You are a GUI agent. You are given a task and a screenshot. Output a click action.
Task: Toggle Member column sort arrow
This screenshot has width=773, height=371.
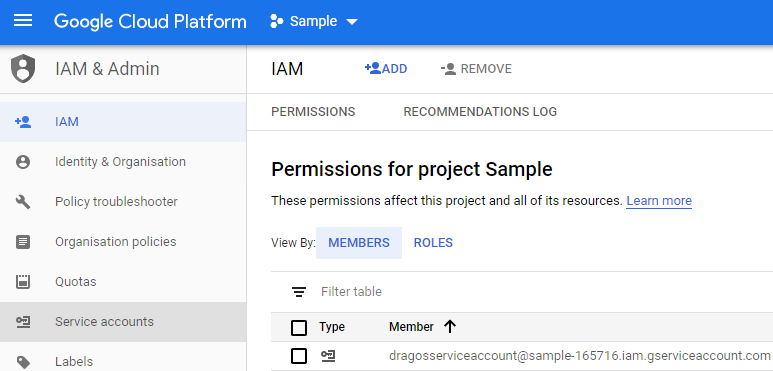point(449,326)
